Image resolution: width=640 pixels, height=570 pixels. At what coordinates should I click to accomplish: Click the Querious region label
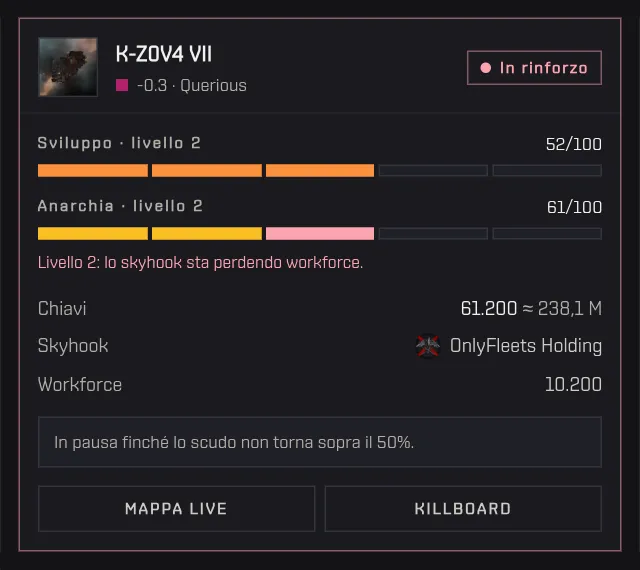(213, 86)
